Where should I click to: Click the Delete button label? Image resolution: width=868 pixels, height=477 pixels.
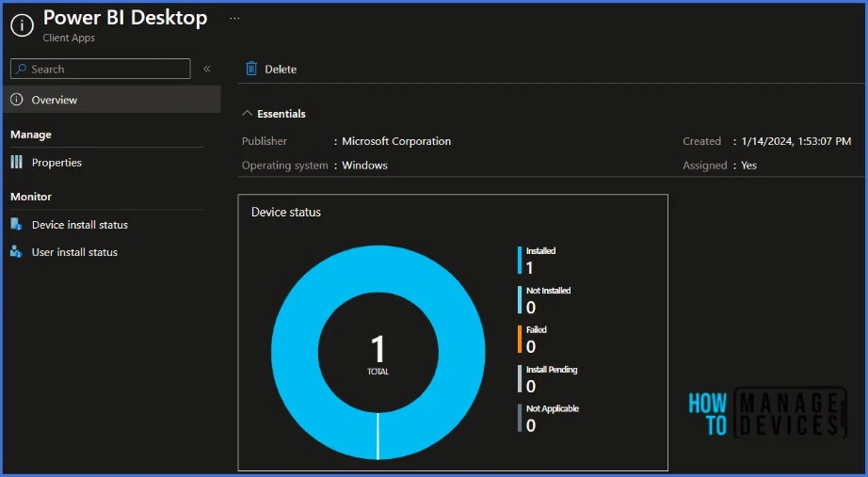281,70
